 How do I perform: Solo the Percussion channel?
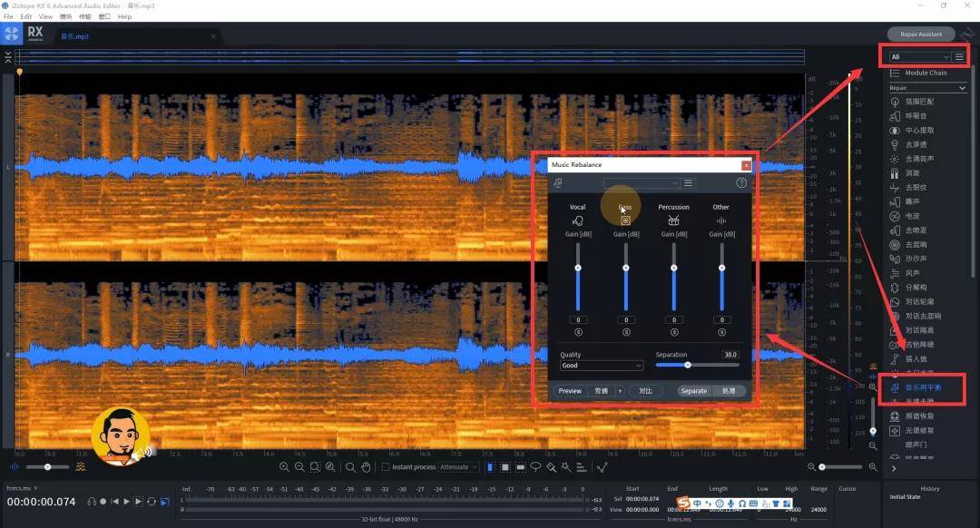point(673,332)
